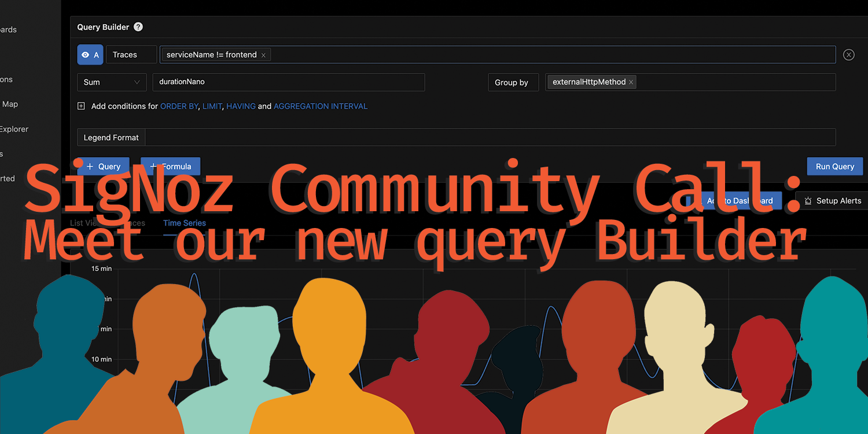Click the Run Query button

point(835,166)
